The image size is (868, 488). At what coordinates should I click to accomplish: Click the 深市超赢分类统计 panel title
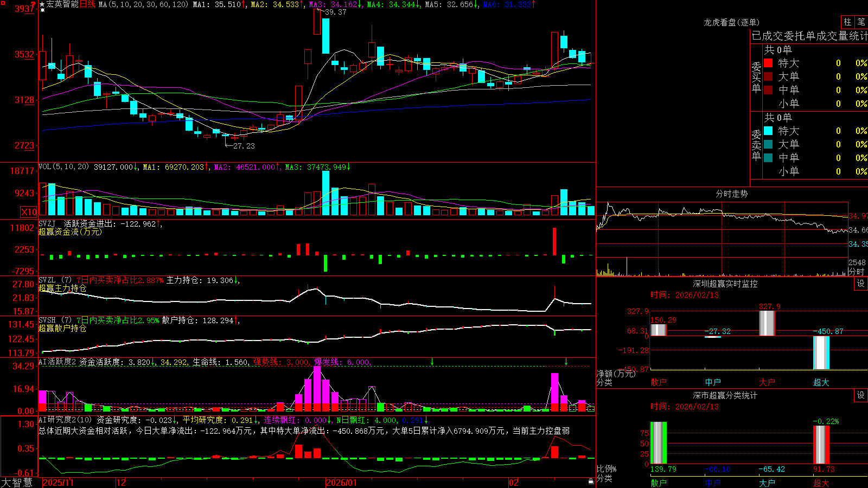point(725,395)
